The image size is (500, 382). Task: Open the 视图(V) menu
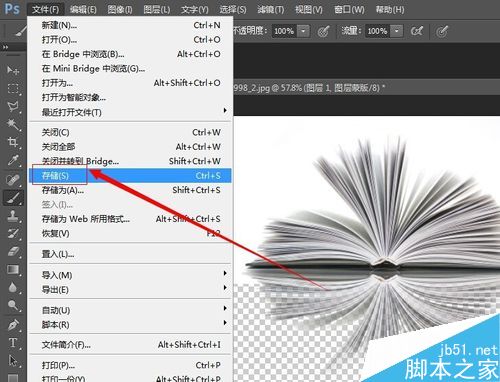point(309,9)
